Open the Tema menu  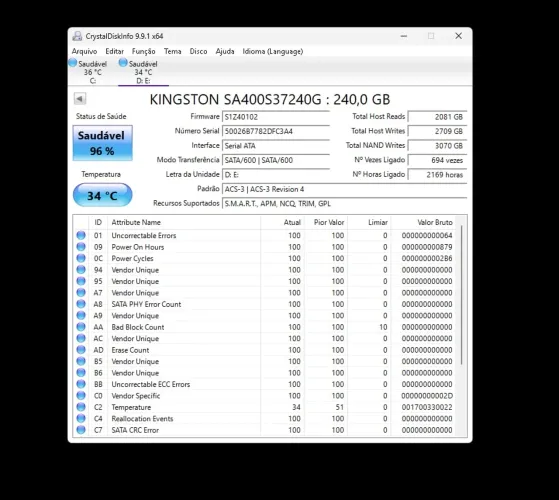click(x=173, y=51)
